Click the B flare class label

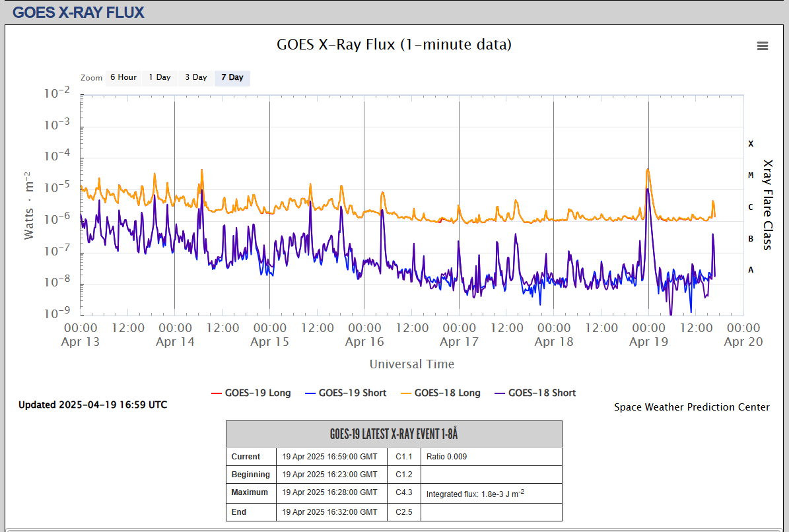[751, 238]
